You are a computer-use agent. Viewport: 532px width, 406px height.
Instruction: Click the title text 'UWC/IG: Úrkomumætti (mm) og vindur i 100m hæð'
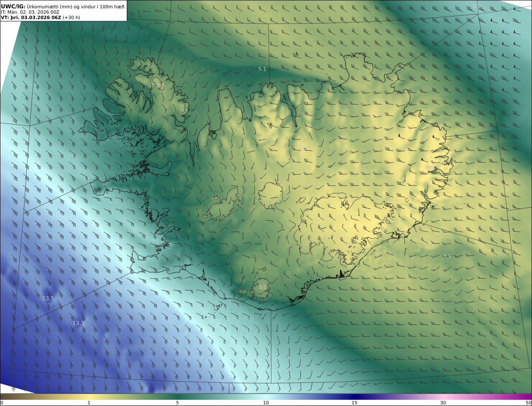click(x=63, y=6)
